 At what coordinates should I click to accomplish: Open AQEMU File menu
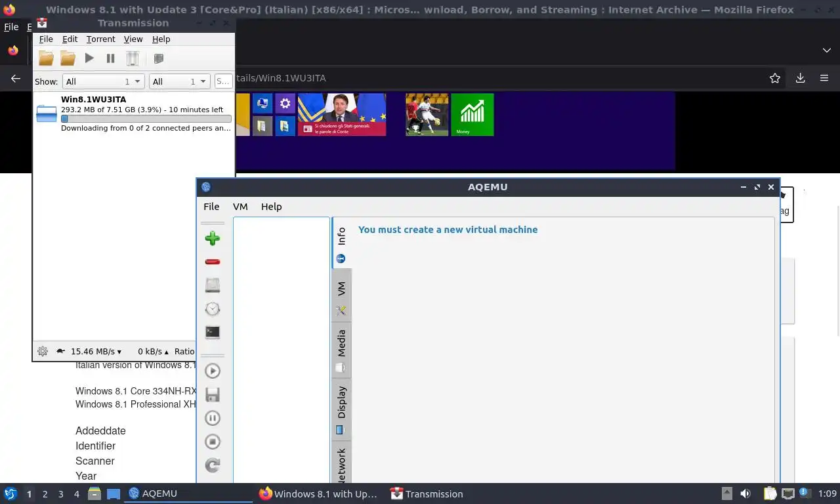pyautogui.click(x=211, y=206)
